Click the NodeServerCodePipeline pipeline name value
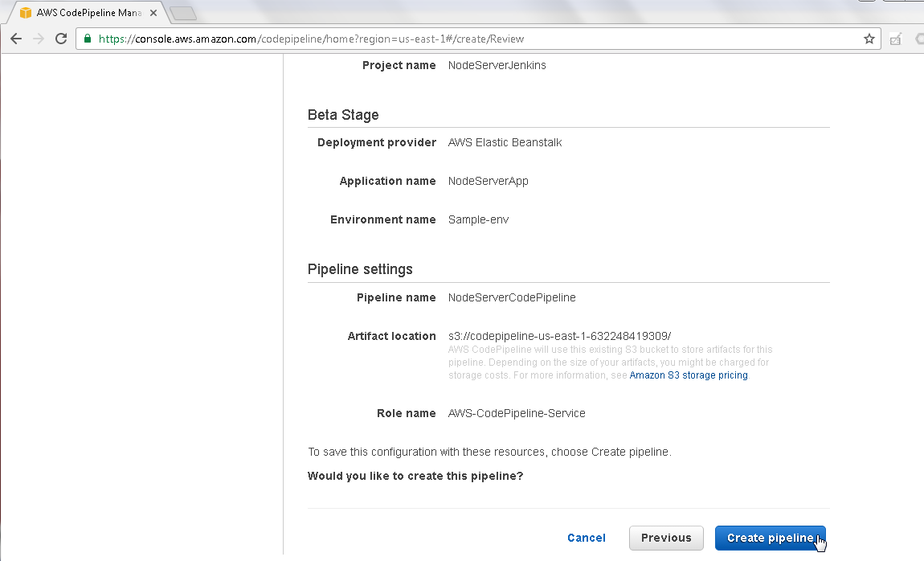 click(x=512, y=297)
